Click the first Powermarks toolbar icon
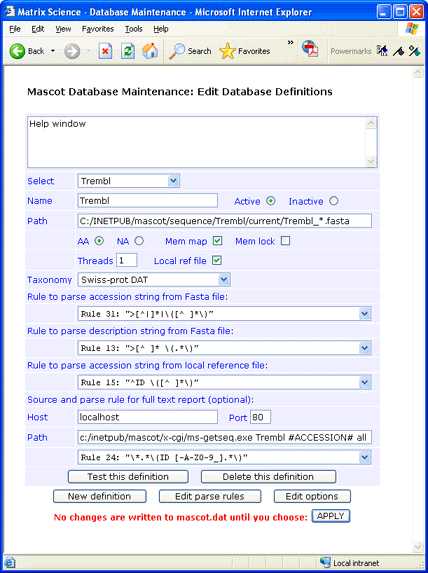 [x=382, y=50]
